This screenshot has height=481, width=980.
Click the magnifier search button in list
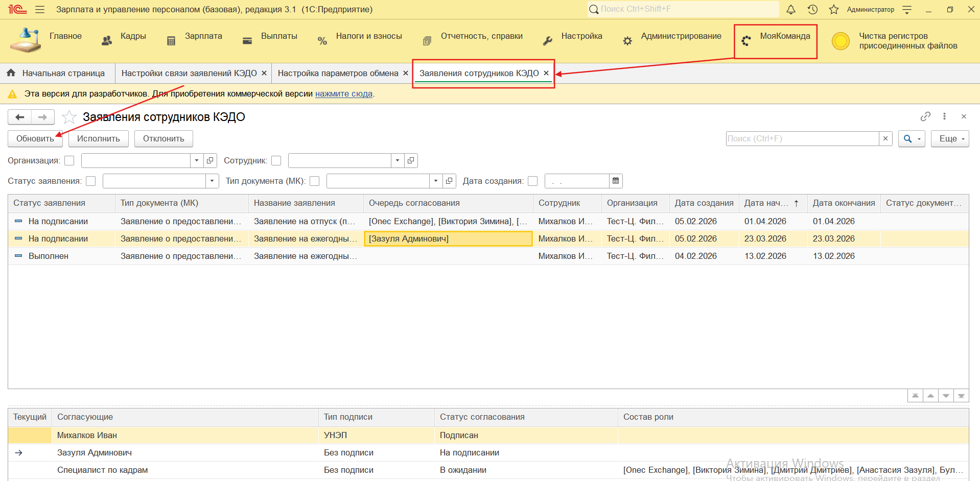point(908,139)
